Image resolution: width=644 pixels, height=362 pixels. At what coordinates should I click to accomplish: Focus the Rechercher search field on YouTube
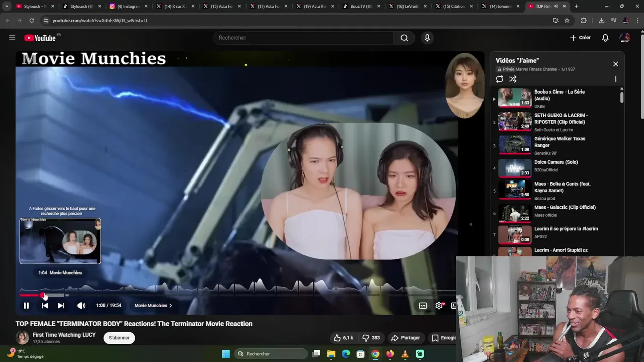pyautogui.click(x=304, y=38)
